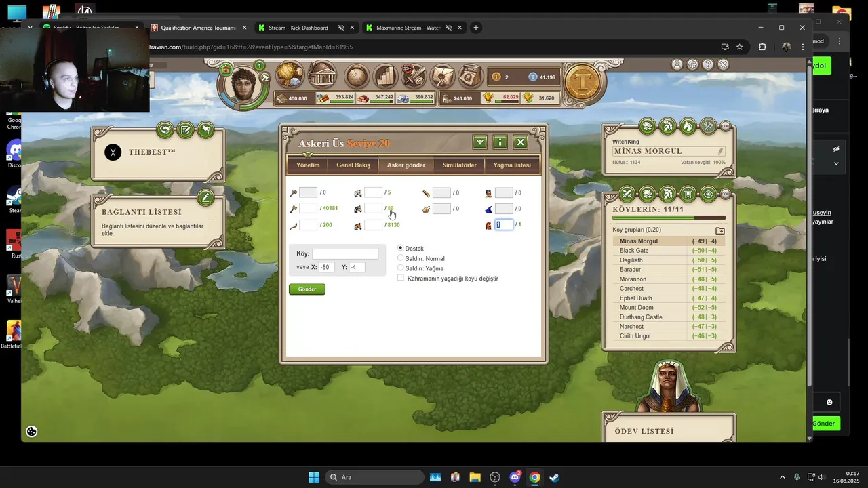Switch to the Yönetim tab
Screen dimensions: 868x488
point(308,165)
